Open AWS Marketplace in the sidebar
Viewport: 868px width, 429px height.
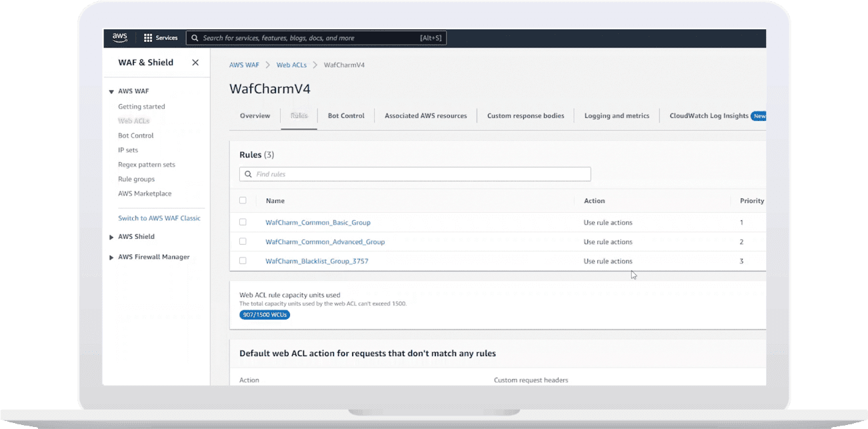[x=145, y=193]
